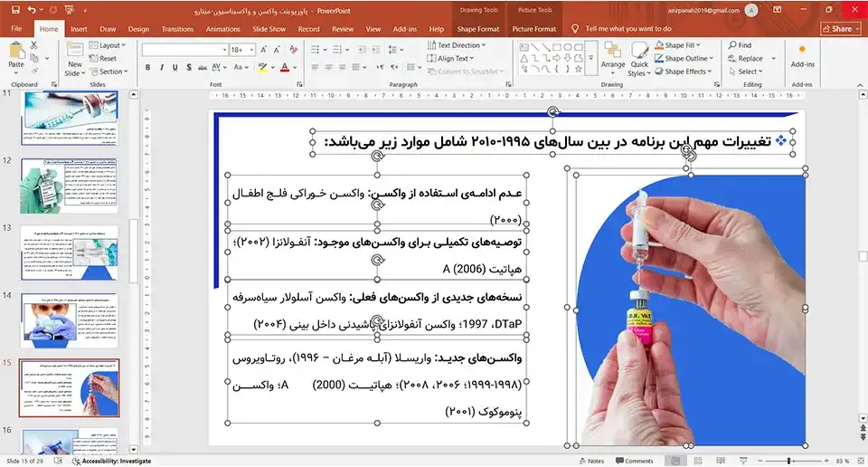The width and height of the screenshot is (868, 467).
Task: Start Slide Show from status bar icon
Action: (x=743, y=461)
